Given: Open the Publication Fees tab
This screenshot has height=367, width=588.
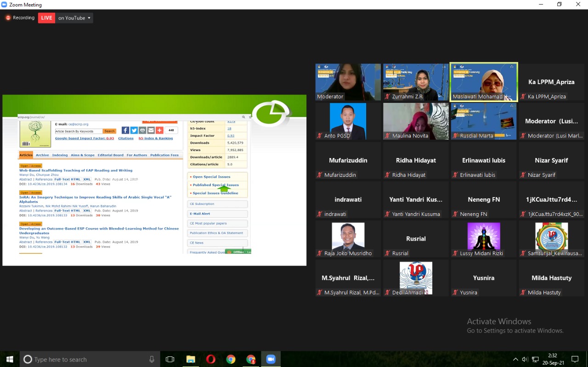Looking at the screenshot, I should point(164,155).
